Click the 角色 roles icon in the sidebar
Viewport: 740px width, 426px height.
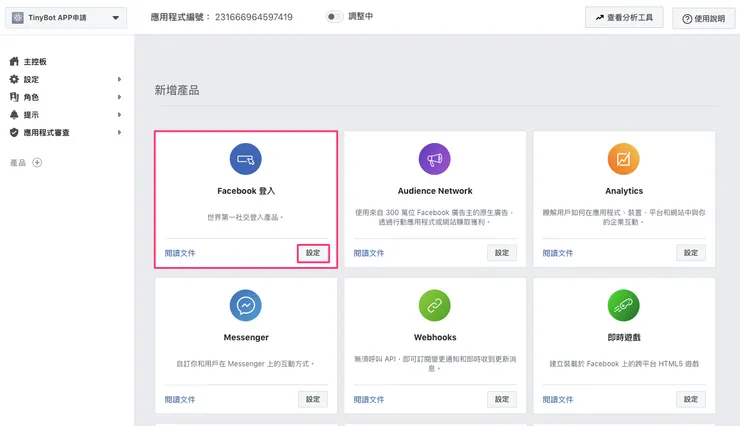14,97
